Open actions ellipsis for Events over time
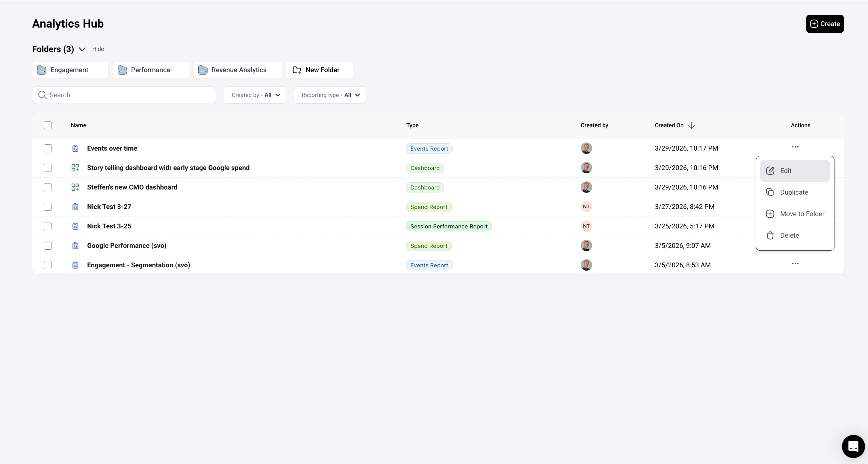The height and width of the screenshot is (464, 868). (x=795, y=147)
